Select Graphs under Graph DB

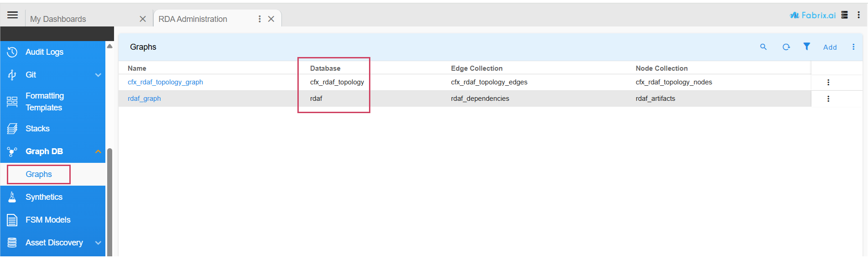coord(39,174)
